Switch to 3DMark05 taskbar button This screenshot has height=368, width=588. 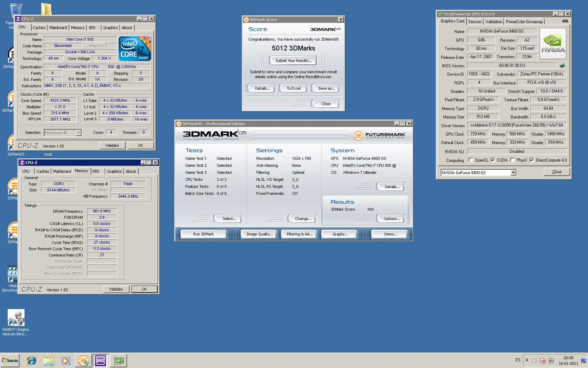tap(83, 361)
